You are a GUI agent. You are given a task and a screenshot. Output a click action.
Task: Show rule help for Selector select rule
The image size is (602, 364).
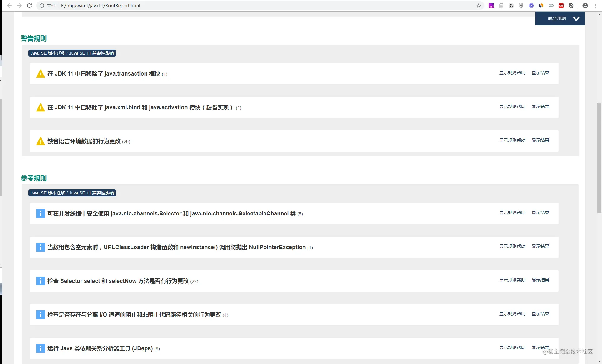[x=512, y=280]
